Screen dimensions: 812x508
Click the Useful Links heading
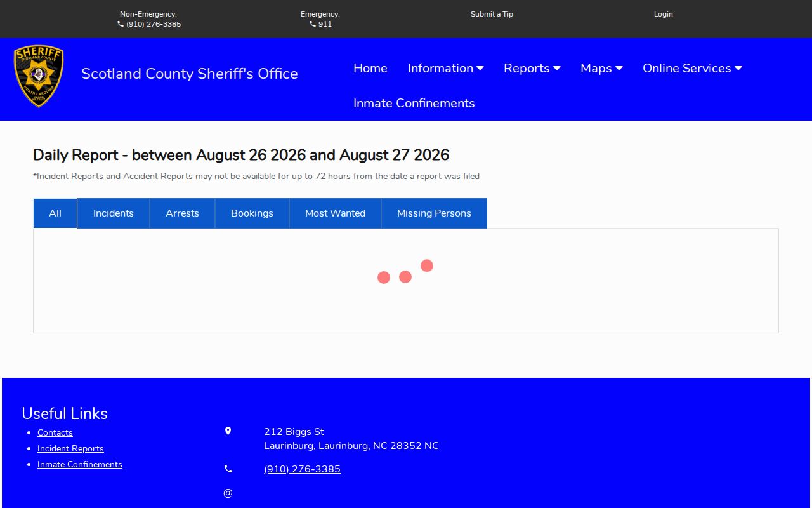point(65,413)
